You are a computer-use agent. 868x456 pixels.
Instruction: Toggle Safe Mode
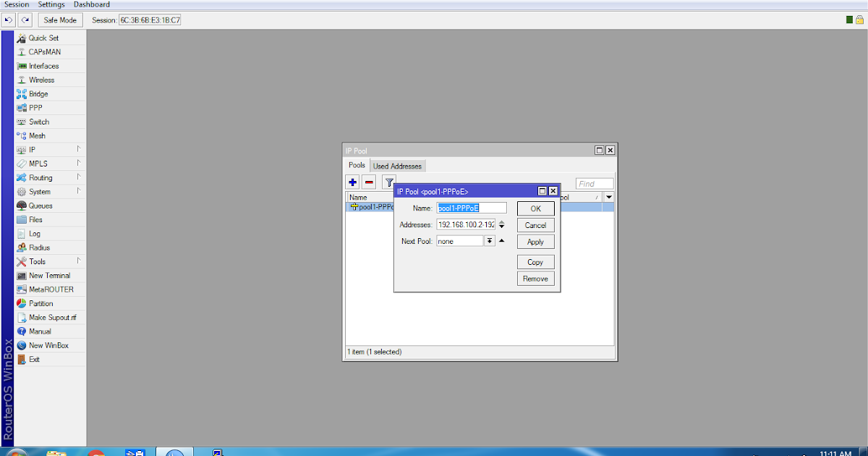point(60,20)
